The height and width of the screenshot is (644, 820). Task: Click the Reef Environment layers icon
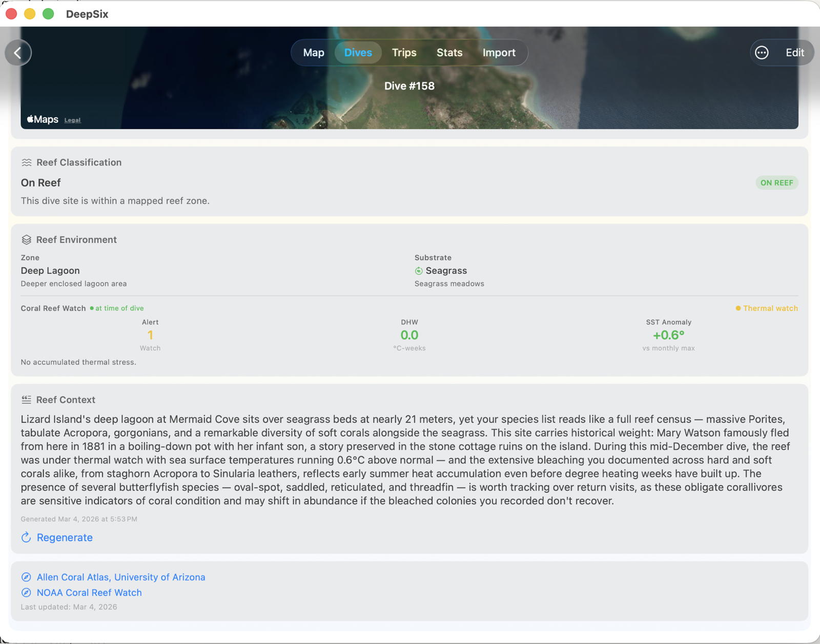(27, 240)
